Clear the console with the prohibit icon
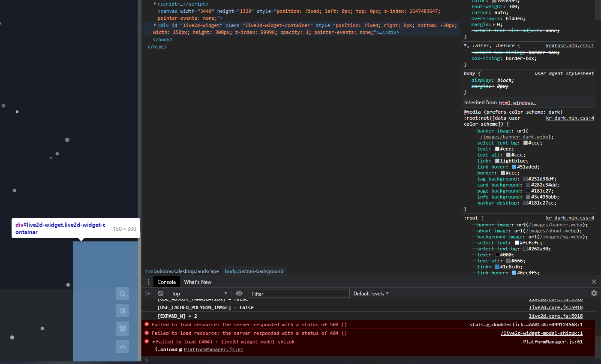The width and height of the screenshot is (601, 364). 159,293
